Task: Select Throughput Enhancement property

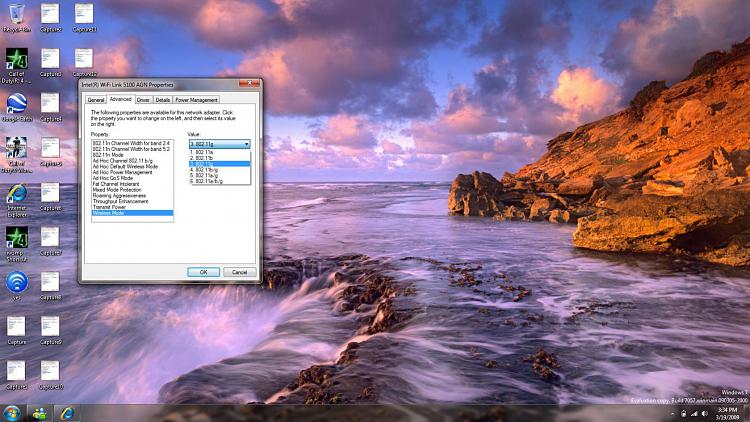Action: pyautogui.click(x=132, y=201)
